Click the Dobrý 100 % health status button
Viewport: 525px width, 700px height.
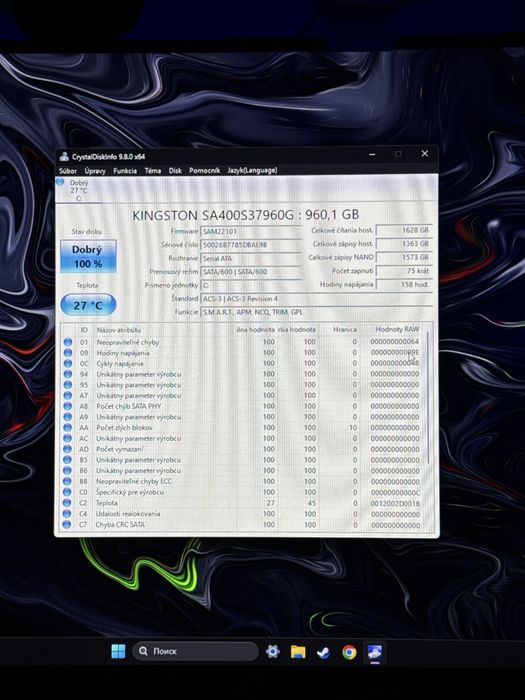tap(88, 256)
